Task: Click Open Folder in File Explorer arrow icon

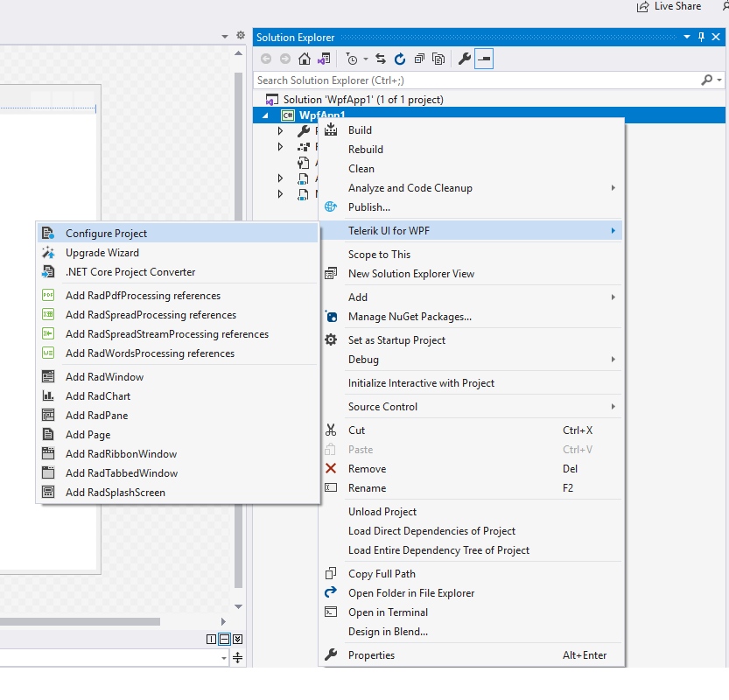Action: tap(331, 592)
